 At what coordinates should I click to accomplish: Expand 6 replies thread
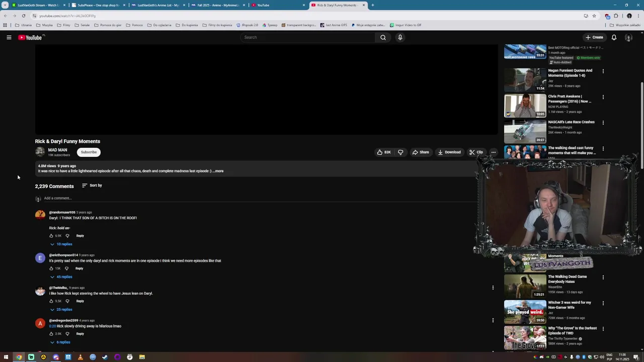click(60, 342)
